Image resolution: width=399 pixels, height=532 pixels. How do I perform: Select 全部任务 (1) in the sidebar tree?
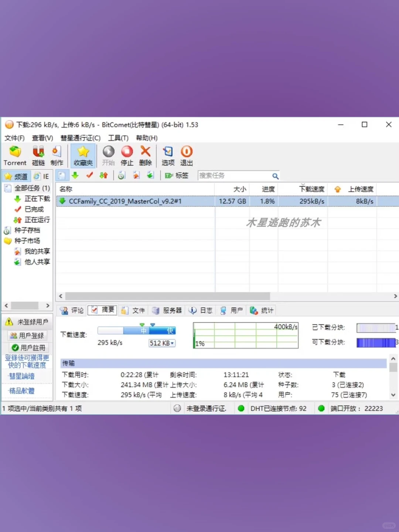coord(28,188)
